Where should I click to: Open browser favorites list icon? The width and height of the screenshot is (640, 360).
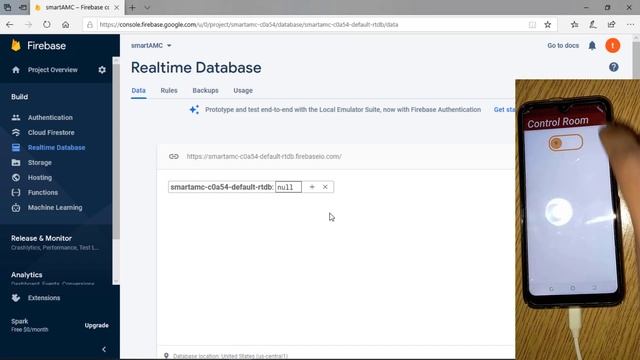click(574, 24)
